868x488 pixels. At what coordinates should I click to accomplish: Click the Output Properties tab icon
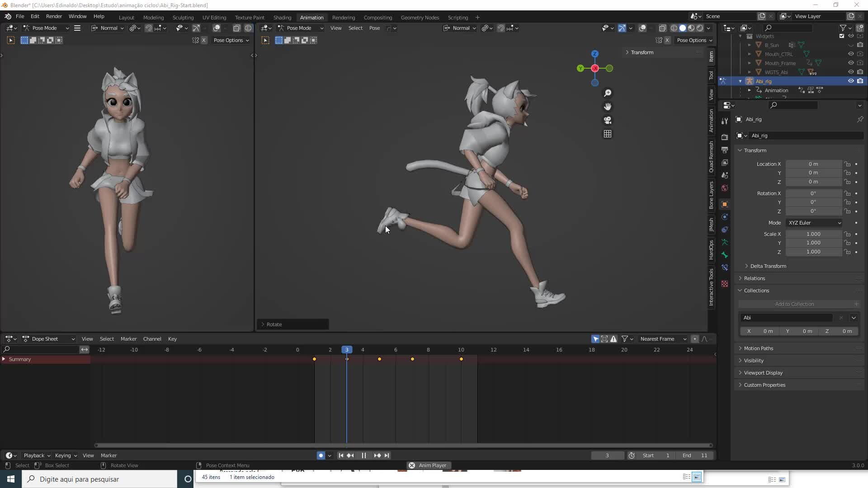pyautogui.click(x=725, y=149)
